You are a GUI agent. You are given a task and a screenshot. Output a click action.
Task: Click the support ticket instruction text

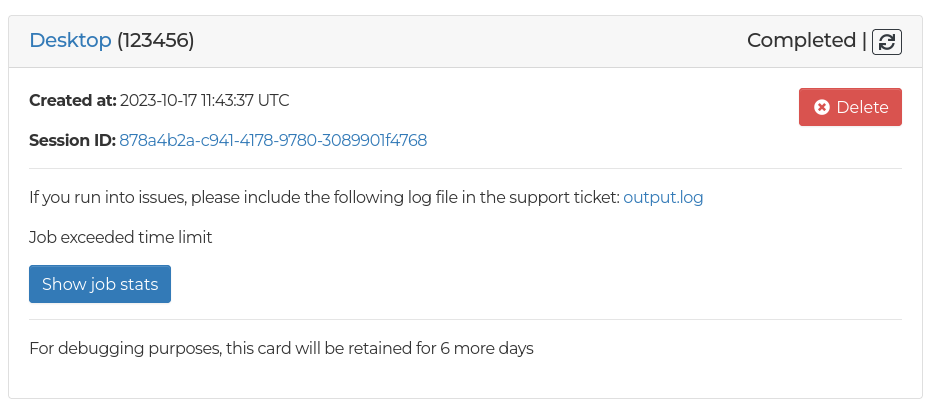(x=324, y=197)
